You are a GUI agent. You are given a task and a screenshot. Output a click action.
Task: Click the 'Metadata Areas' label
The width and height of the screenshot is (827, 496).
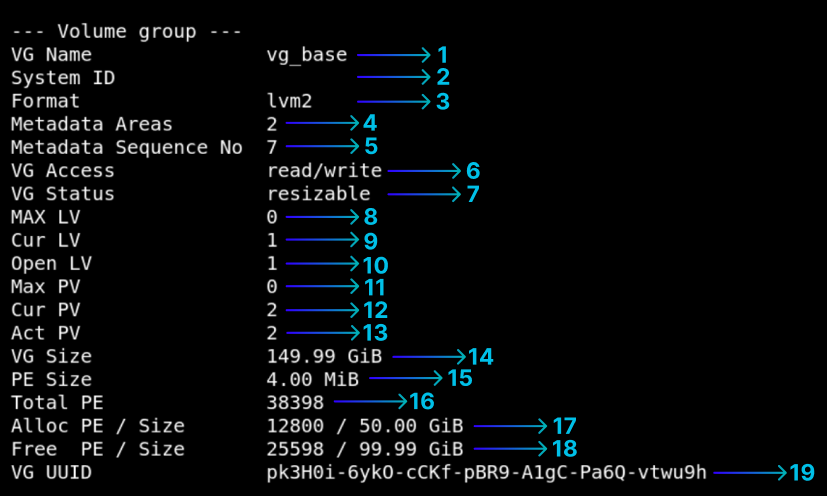(x=92, y=124)
